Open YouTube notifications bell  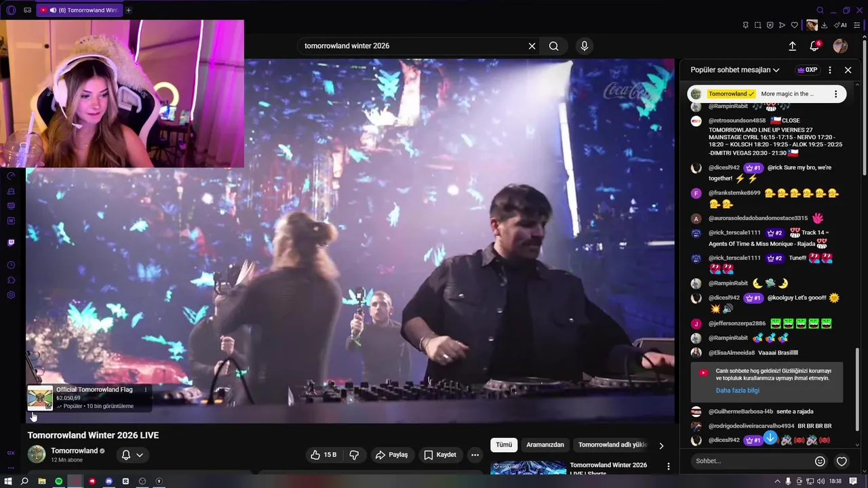point(814,46)
